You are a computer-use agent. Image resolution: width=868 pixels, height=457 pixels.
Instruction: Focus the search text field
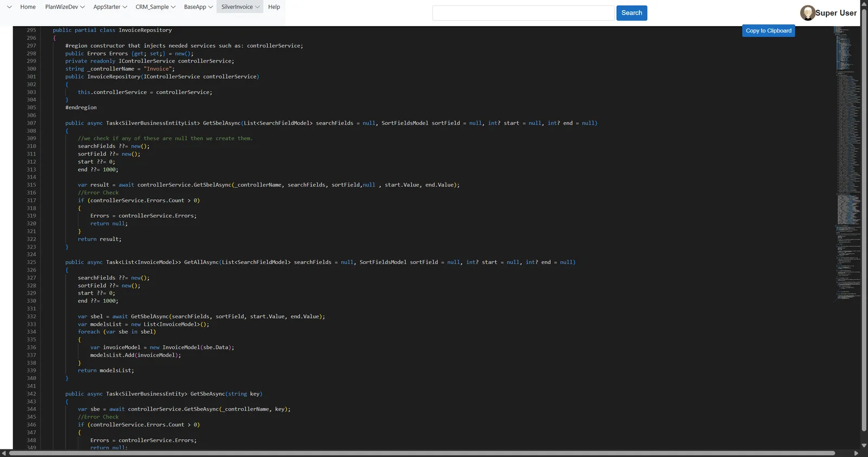(x=524, y=13)
